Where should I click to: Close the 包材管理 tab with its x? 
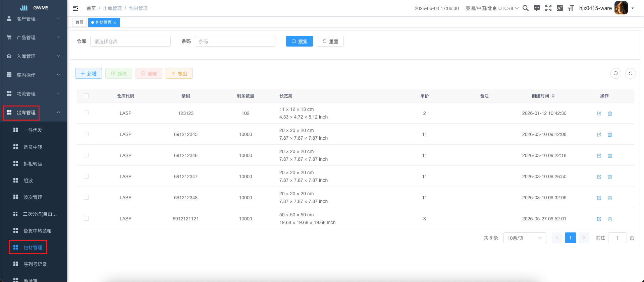point(115,23)
